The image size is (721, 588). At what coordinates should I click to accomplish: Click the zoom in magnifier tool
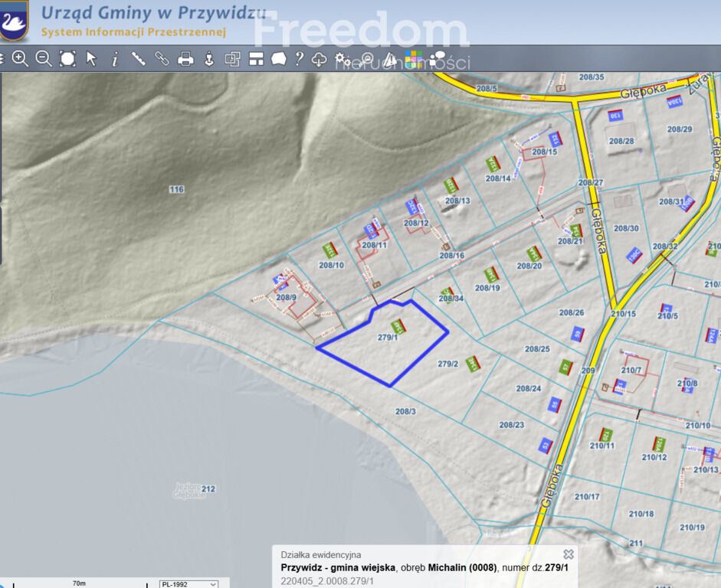tap(20, 59)
